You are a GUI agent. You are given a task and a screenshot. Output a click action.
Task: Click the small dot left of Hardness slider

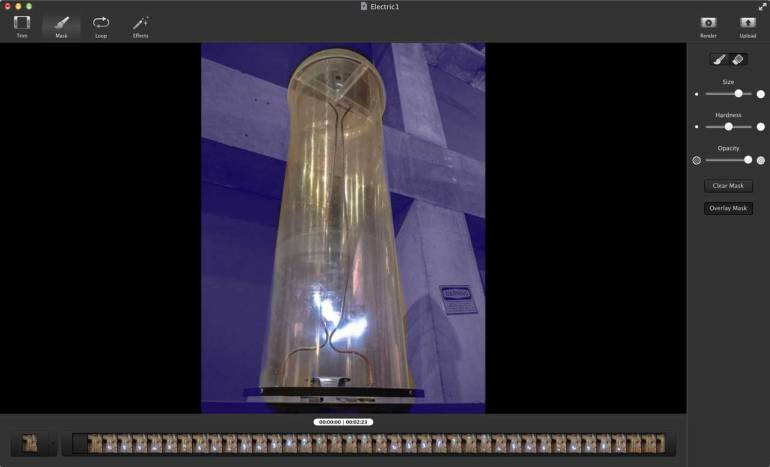[697, 127]
